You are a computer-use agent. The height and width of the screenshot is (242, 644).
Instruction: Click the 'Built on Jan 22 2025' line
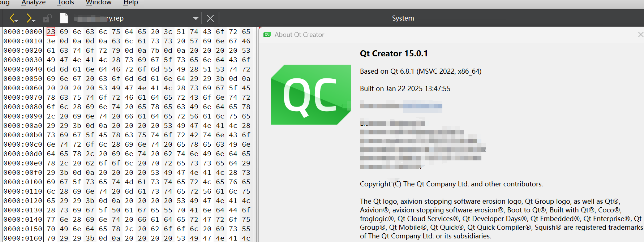405,89
